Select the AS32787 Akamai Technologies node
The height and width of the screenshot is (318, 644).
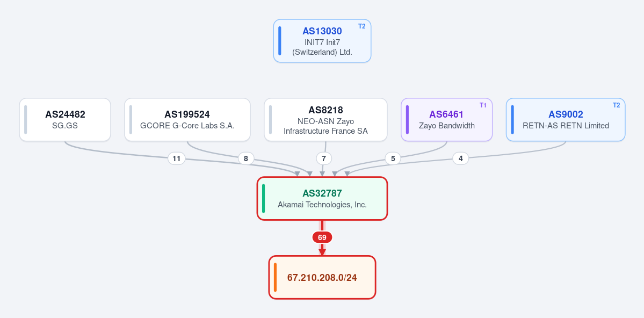tap(322, 198)
